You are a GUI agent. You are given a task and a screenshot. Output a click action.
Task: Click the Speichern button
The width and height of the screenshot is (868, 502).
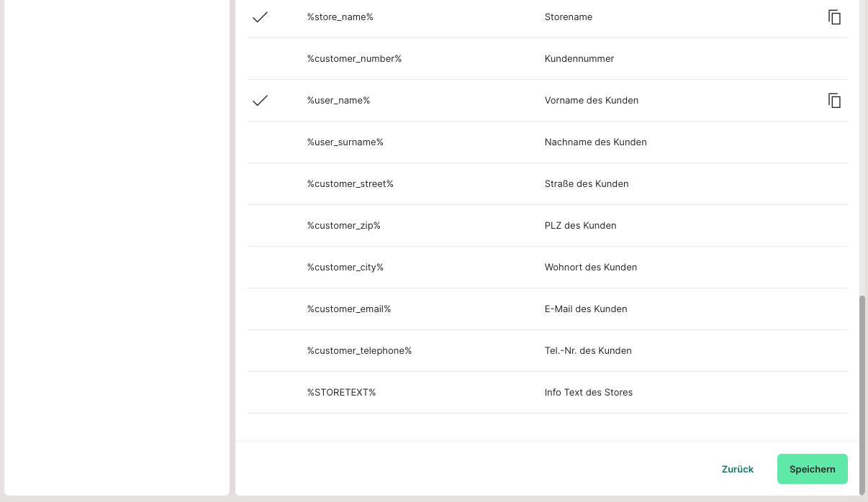(812, 469)
